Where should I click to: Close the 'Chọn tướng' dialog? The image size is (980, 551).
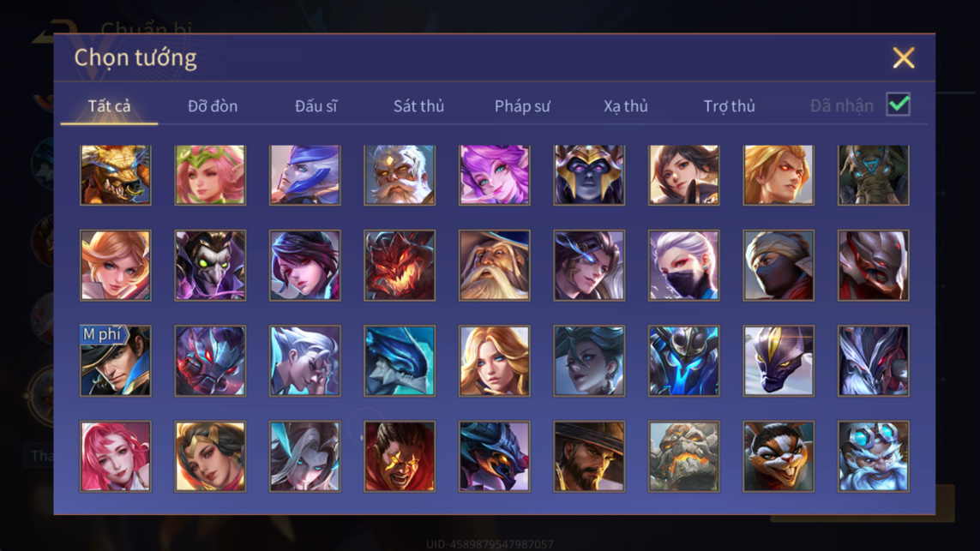click(903, 57)
